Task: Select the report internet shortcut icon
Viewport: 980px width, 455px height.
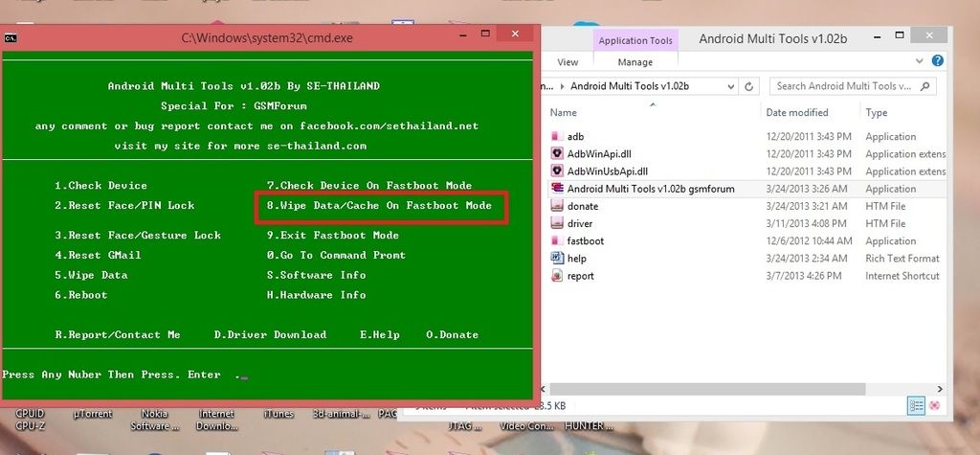Action: coord(557,276)
